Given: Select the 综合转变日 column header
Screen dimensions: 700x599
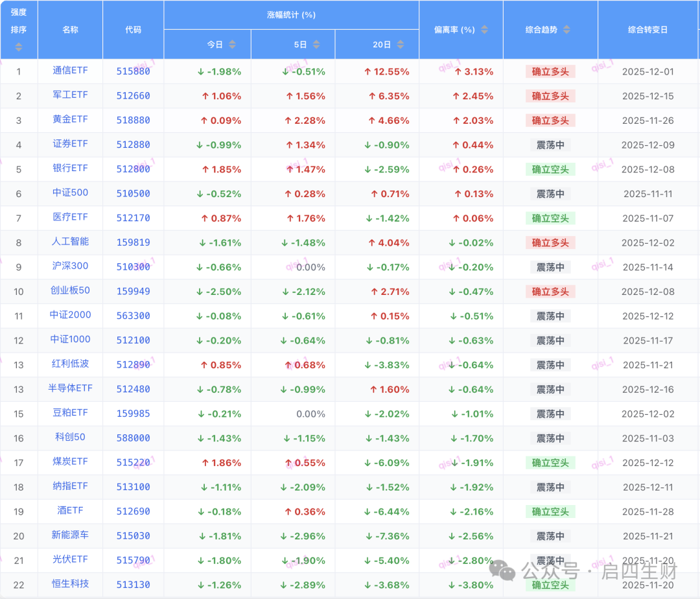Looking at the screenshot, I should 647,29.
